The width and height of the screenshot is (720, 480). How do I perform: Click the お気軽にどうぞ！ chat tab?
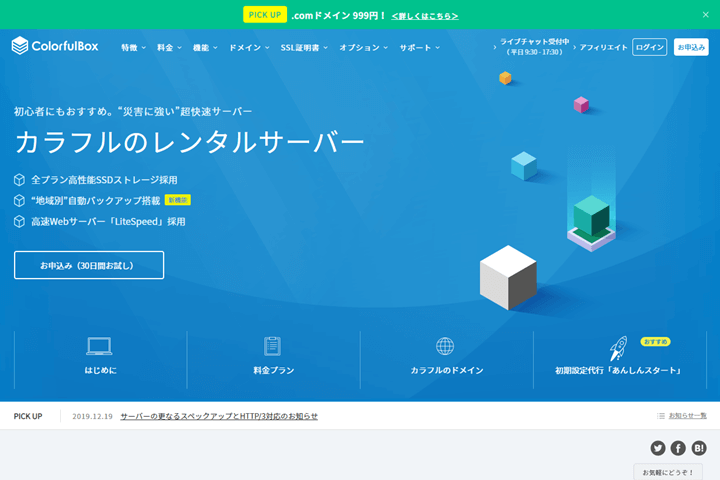point(668,472)
